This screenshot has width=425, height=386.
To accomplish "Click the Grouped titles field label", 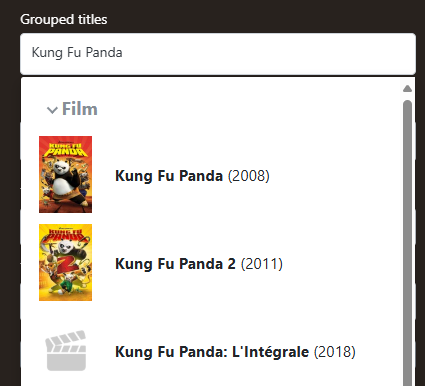I will 64,19.
